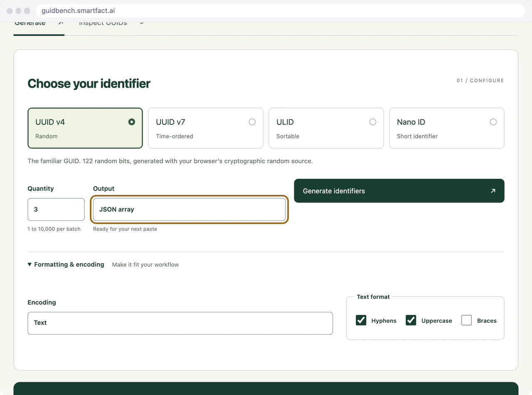Image resolution: width=532 pixels, height=395 pixels.
Task: Collapse the Formatting & encoding section
Action: 66,264
